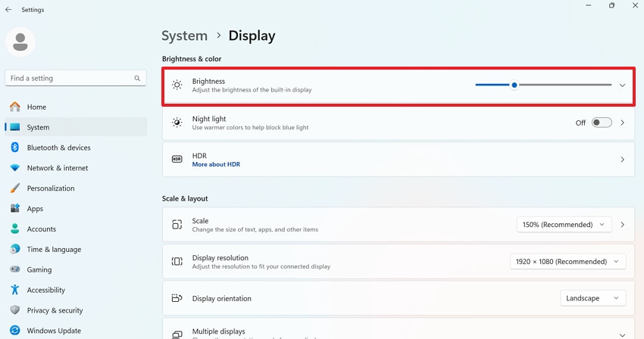The image size is (644, 339).
Task: Click the Gaming controller icon
Action: [x=15, y=269]
